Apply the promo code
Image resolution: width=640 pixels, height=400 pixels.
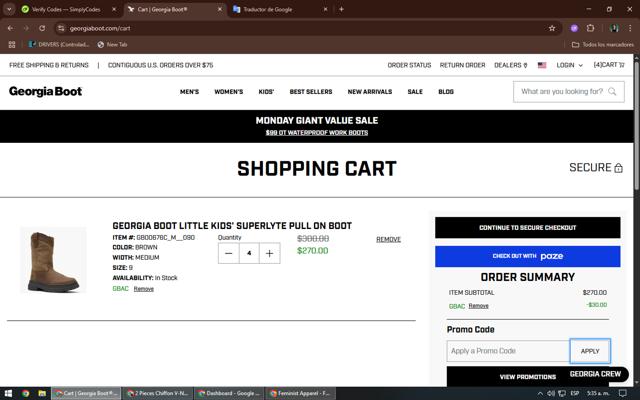590,351
